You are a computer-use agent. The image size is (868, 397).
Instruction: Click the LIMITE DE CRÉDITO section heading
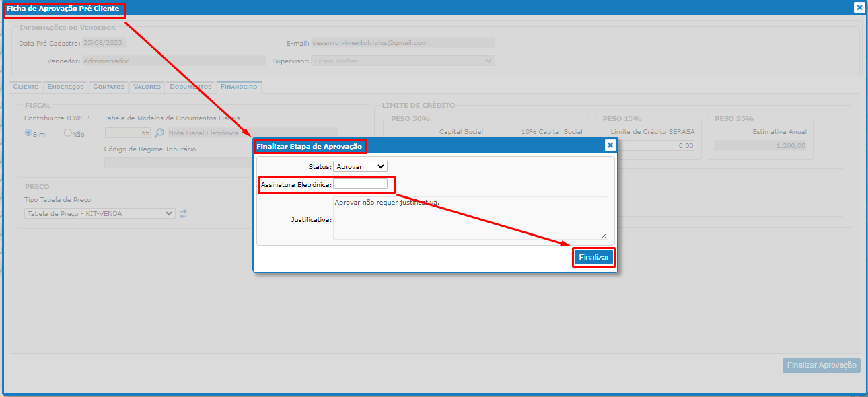tap(419, 106)
